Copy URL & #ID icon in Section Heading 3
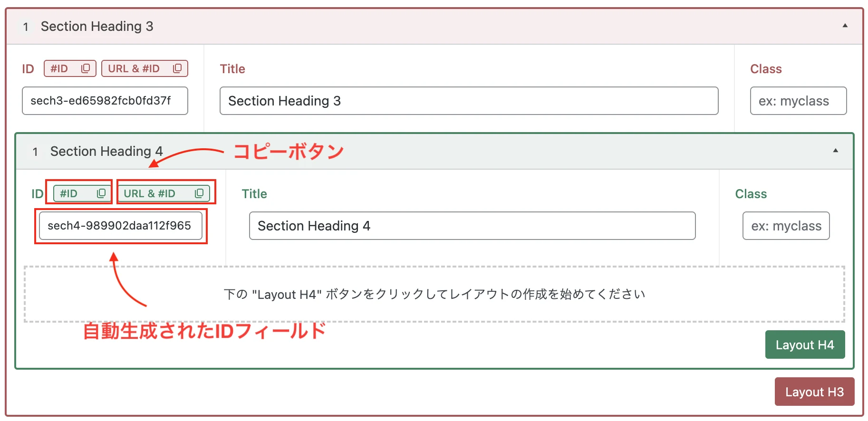This screenshot has width=868, height=421. point(177,68)
